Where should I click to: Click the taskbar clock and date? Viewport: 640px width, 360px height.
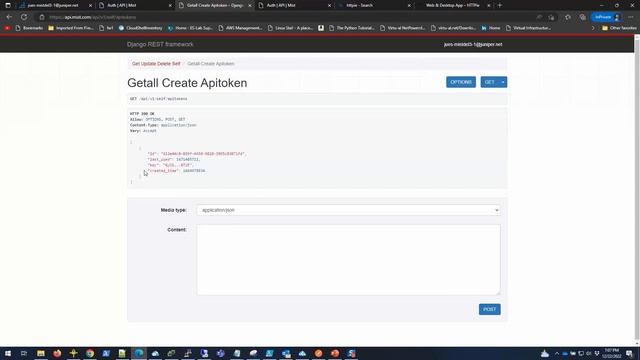[x=612, y=353]
